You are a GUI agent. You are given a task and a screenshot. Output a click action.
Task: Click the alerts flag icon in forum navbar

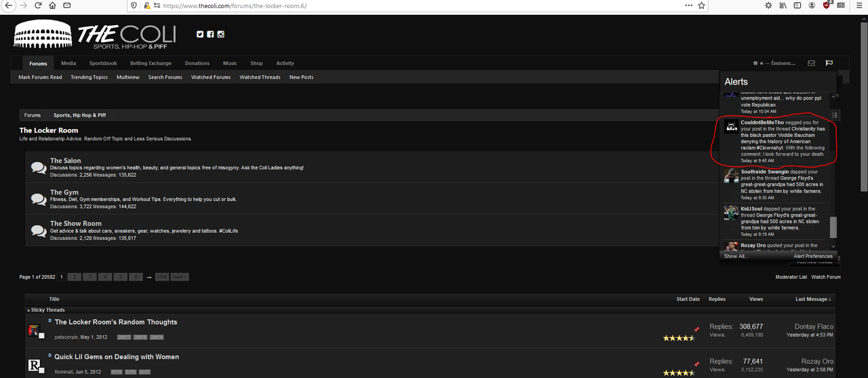point(829,63)
